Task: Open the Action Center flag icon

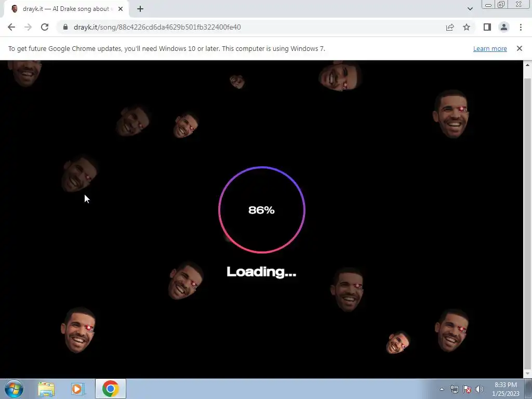Action: click(x=467, y=389)
